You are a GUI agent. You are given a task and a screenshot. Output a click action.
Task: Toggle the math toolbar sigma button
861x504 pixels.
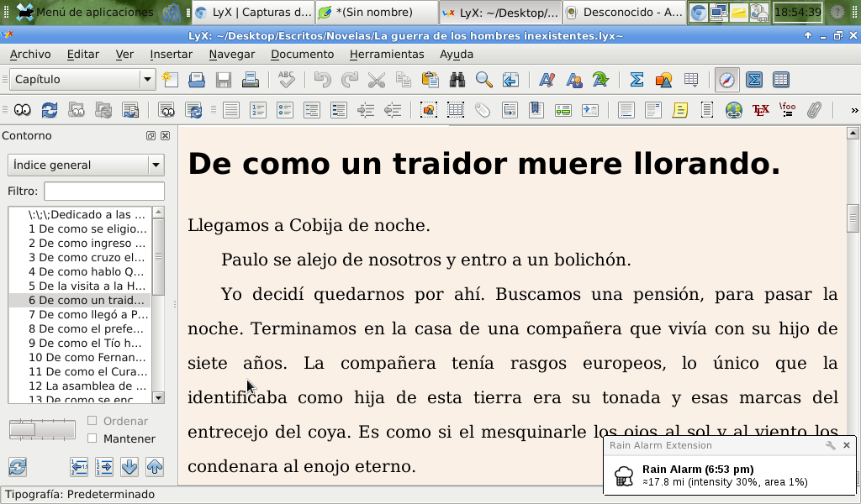pos(754,80)
